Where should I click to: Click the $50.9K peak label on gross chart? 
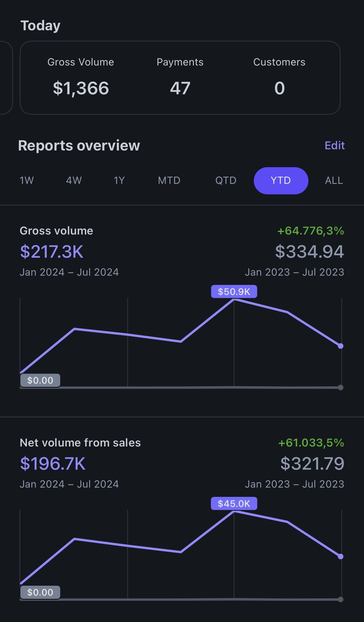234,292
